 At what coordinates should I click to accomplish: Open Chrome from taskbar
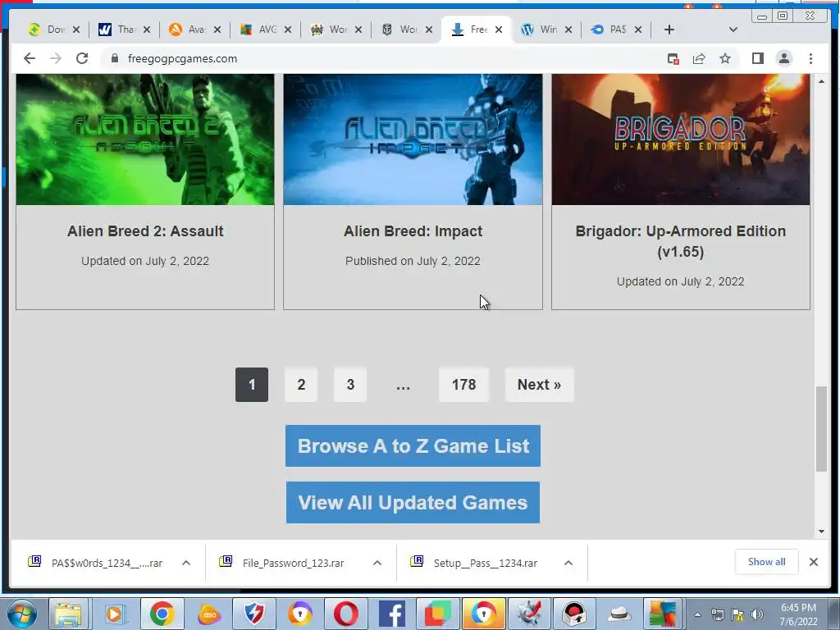(162, 614)
